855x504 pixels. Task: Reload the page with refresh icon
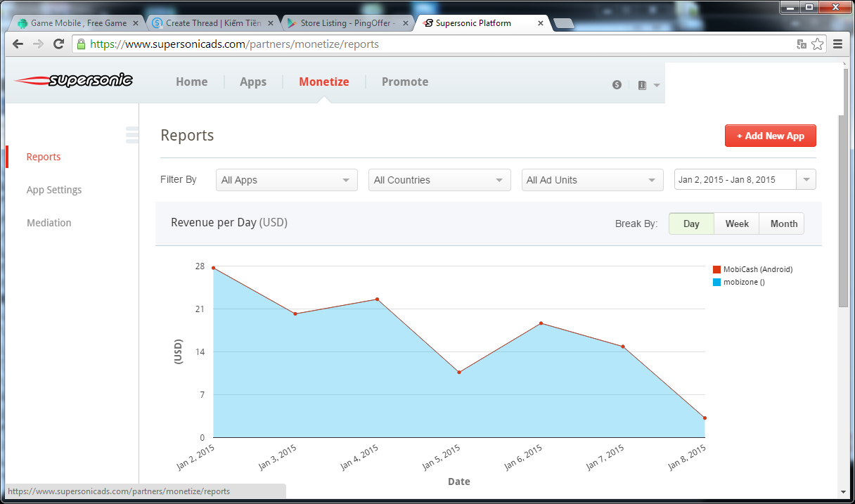coord(59,44)
